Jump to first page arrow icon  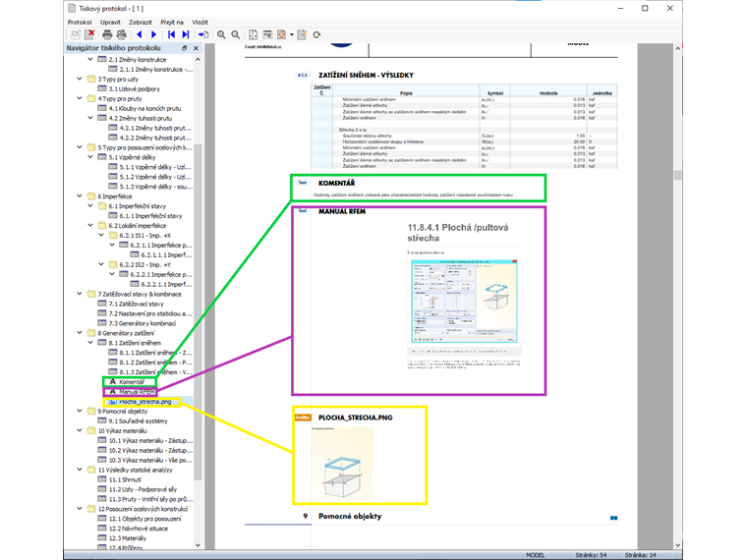(x=171, y=34)
